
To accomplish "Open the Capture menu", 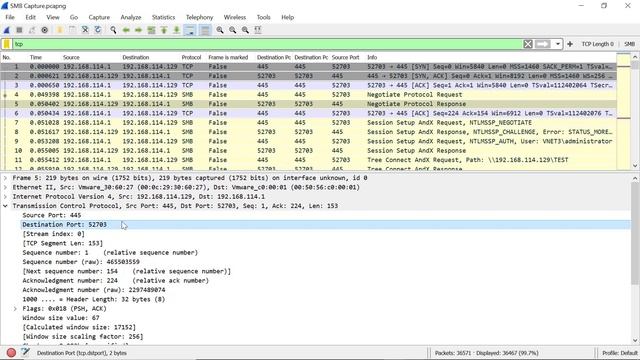I will pyautogui.click(x=99, y=17).
